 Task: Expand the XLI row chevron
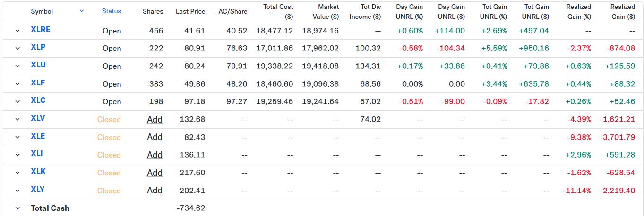point(17,155)
